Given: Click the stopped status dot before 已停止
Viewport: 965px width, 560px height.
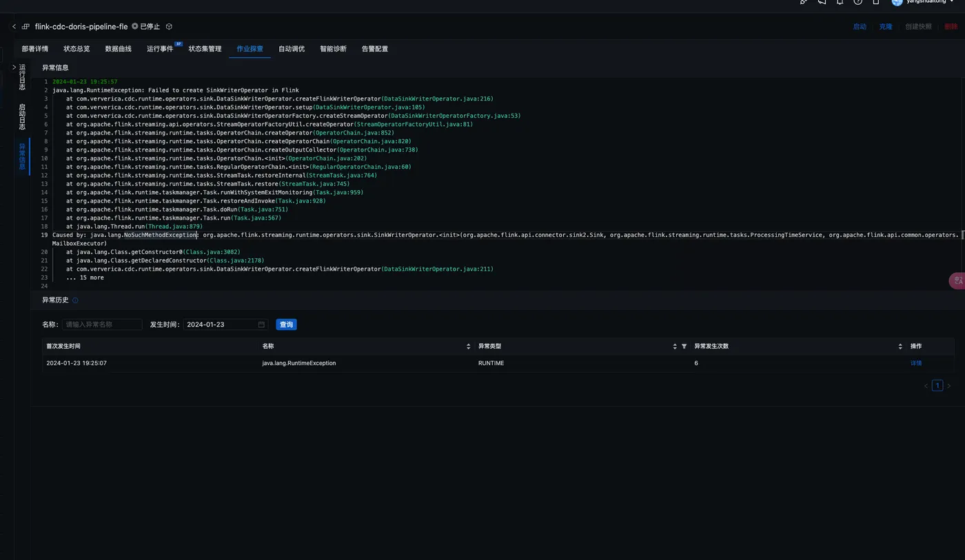Looking at the screenshot, I should pos(135,27).
